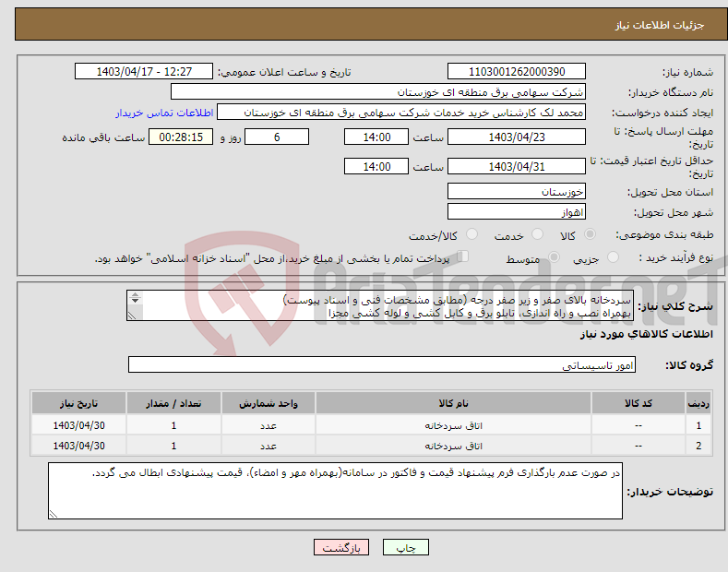Click the اطلاعات کالاهای مورد نیاز heading

point(646,334)
